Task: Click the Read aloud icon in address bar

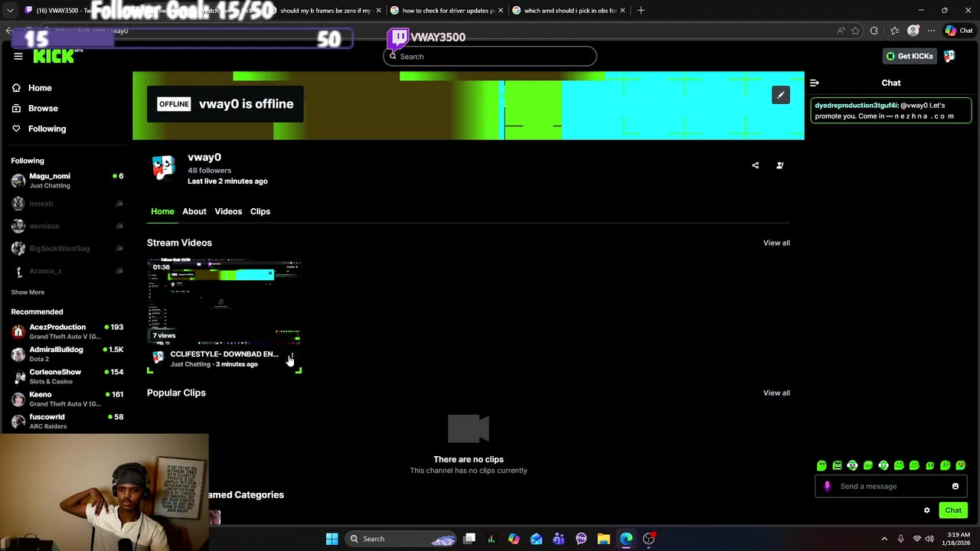Action: click(x=841, y=31)
